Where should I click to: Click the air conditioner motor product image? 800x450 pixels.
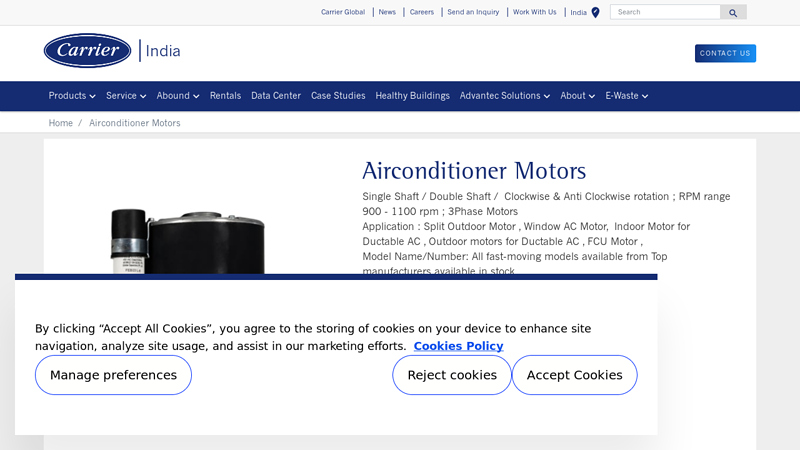pos(188,241)
